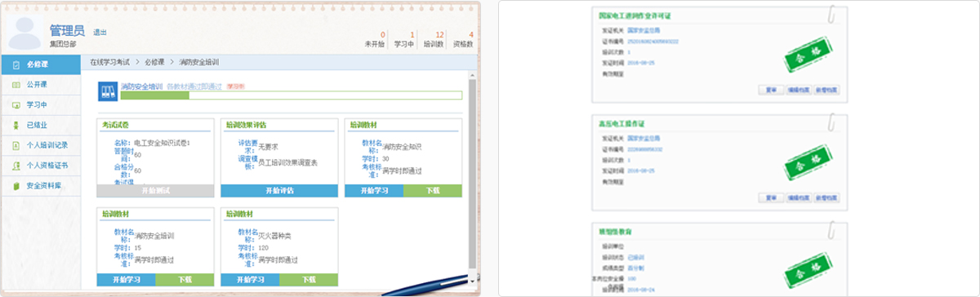
Task: Click the 在线学习考试 breadcrumb
Action: (x=110, y=62)
